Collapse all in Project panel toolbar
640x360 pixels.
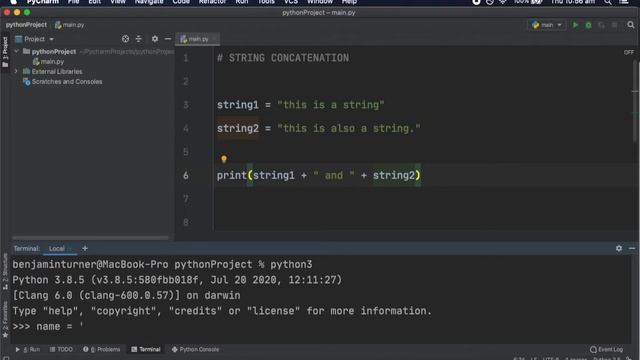139,39
